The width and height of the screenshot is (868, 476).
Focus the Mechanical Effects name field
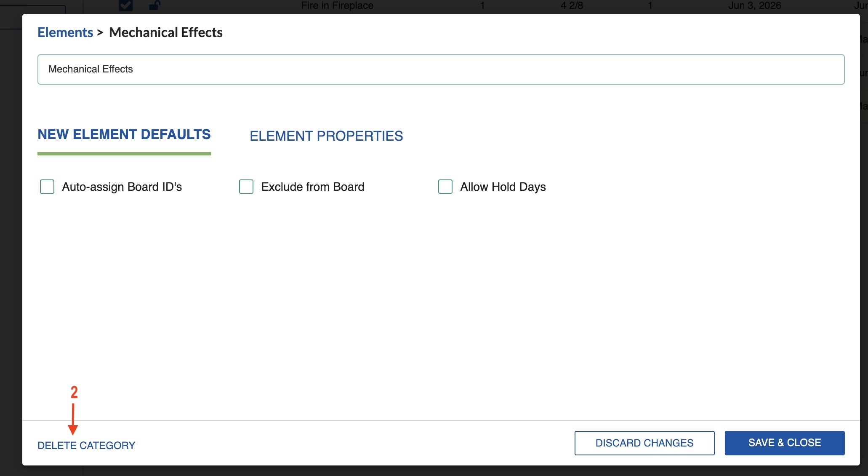point(441,70)
